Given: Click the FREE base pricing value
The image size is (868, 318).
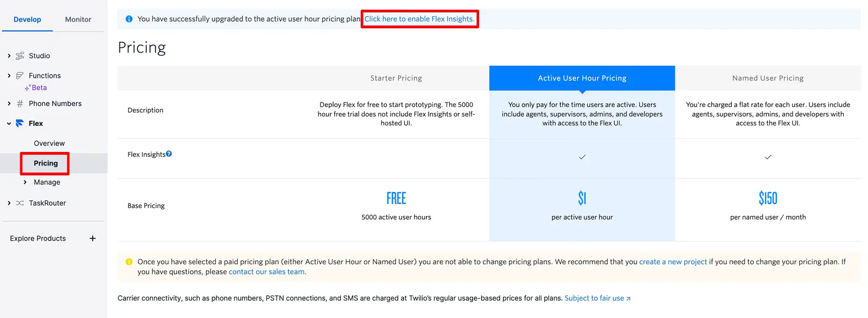Looking at the screenshot, I should tap(396, 198).
